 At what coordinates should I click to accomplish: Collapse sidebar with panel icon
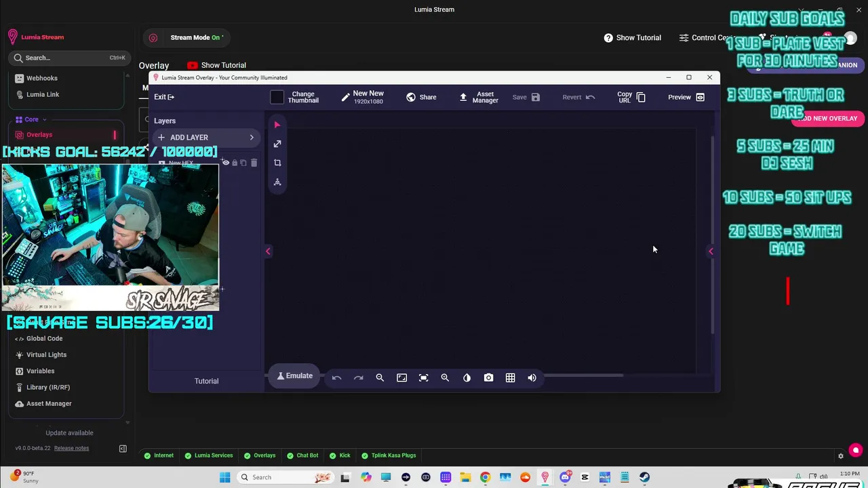123,448
